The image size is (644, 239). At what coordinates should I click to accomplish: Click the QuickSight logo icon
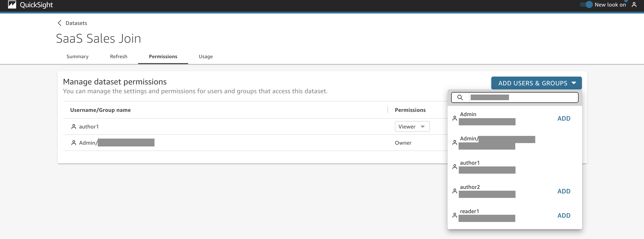coord(12,4)
